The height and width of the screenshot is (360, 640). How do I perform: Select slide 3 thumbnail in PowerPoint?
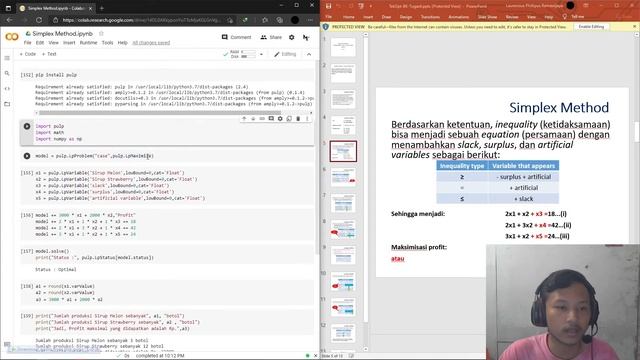click(343, 99)
